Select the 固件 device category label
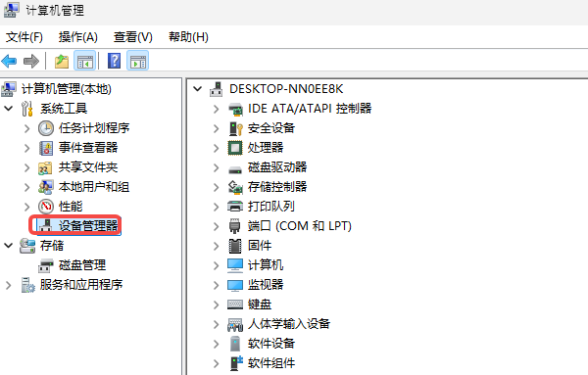Screen dimensions: 588x375 pyautogui.click(x=260, y=246)
